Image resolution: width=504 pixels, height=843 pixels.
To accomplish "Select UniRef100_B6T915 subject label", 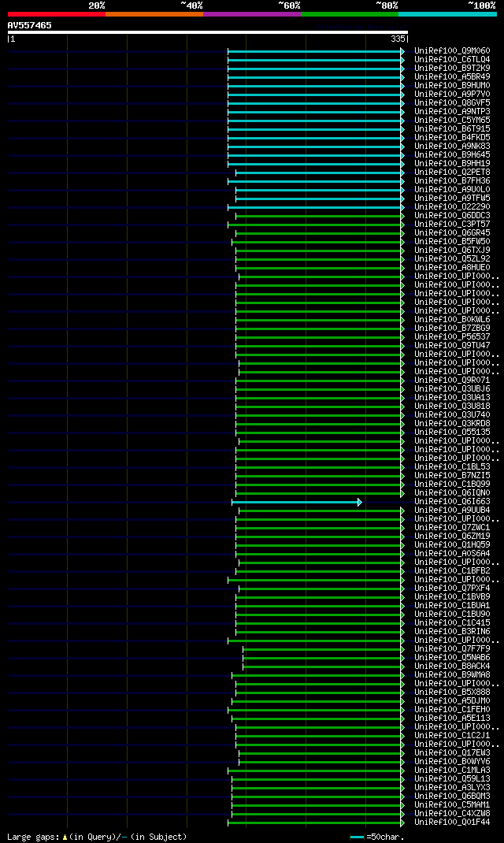I will (452, 129).
